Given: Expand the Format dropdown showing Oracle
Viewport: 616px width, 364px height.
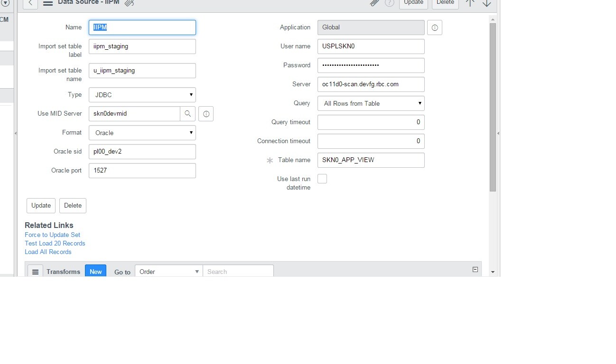Looking at the screenshot, I should point(142,133).
